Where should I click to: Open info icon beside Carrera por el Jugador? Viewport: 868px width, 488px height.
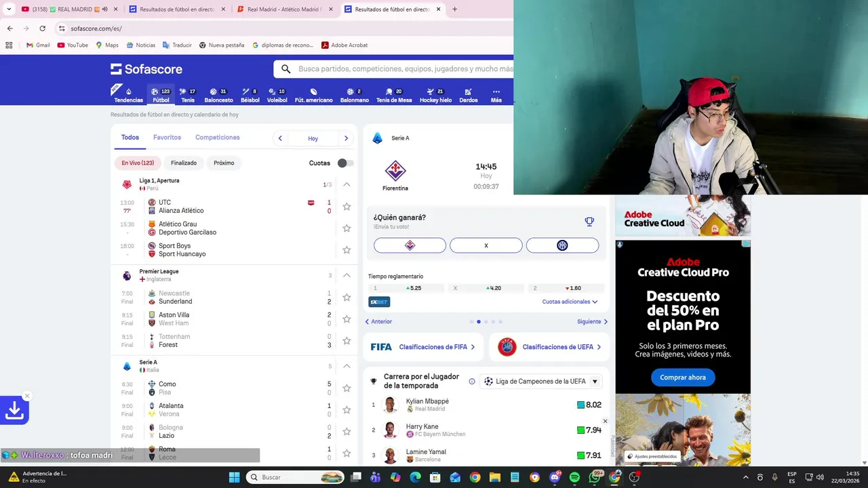(472, 382)
